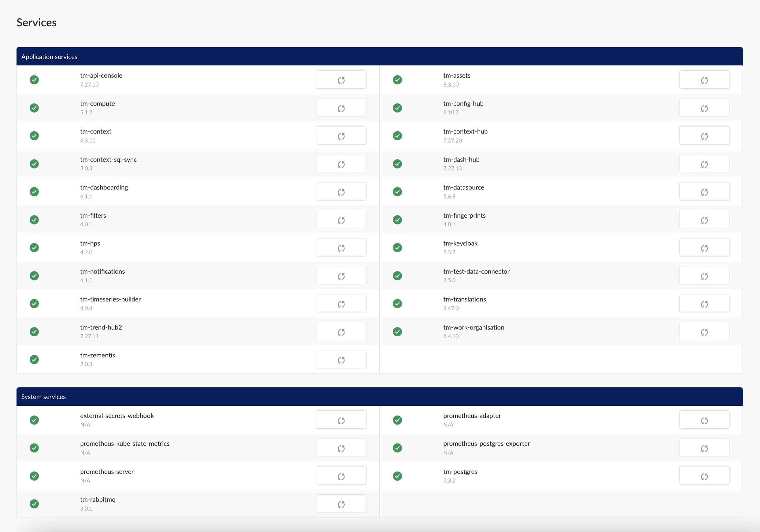This screenshot has height=532, width=760.
Task: Select the tm-work-organisation service name
Action: (x=474, y=327)
